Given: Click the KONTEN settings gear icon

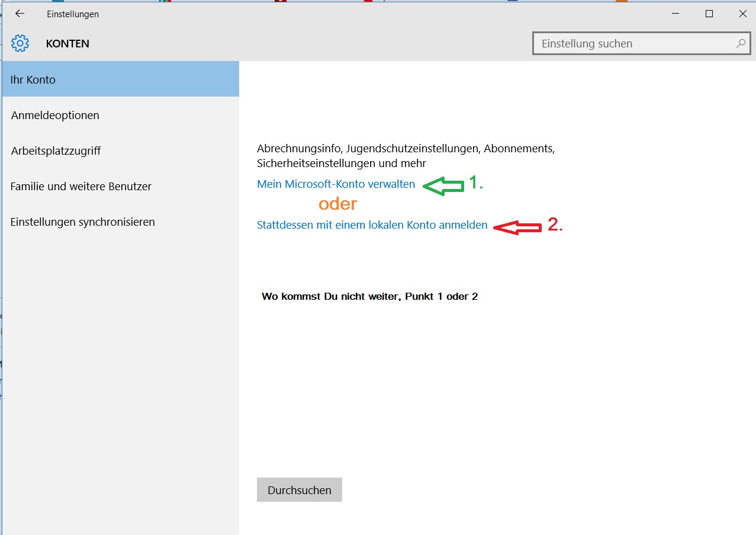Looking at the screenshot, I should (x=20, y=43).
